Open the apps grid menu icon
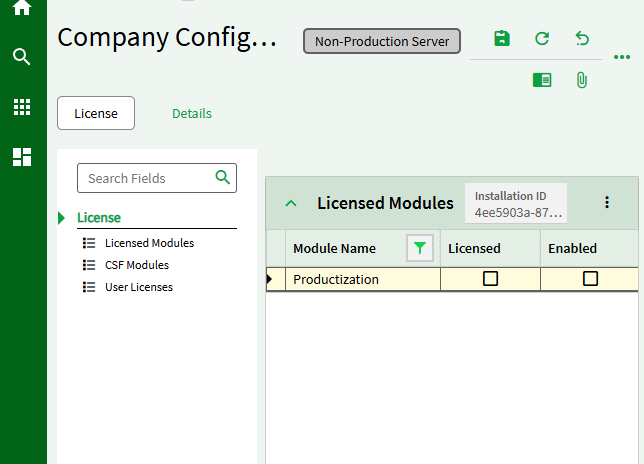Viewport: 644px width, 464px height. (22, 107)
